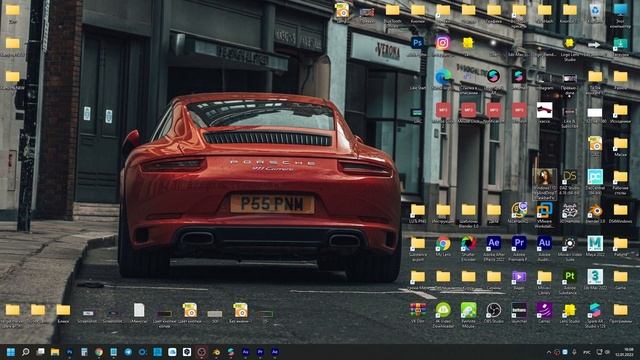Image resolution: width=640 pixels, height=360 pixels.
Task: Select Adobe After Effects 2022 desktop icon
Action: click(x=493, y=243)
